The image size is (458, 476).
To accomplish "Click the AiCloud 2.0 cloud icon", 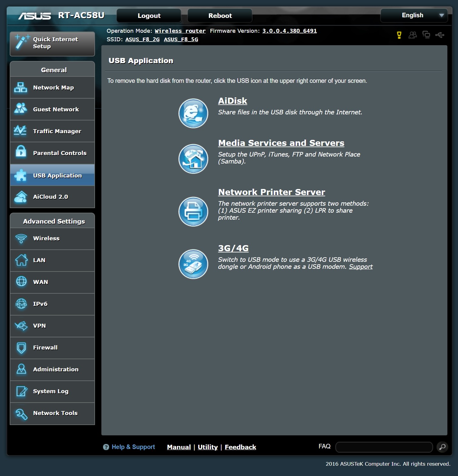I will [x=21, y=197].
